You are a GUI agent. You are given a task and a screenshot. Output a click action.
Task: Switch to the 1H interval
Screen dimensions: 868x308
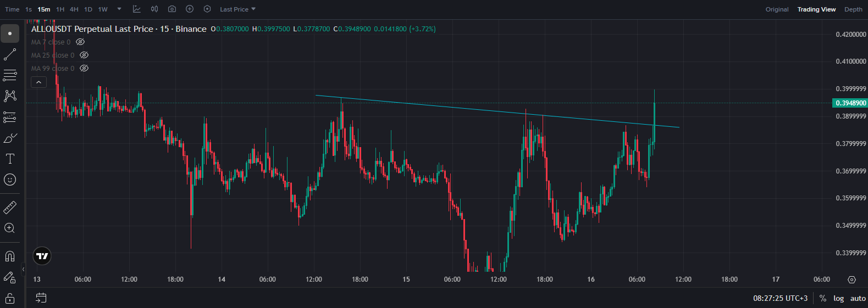coord(60,9)
